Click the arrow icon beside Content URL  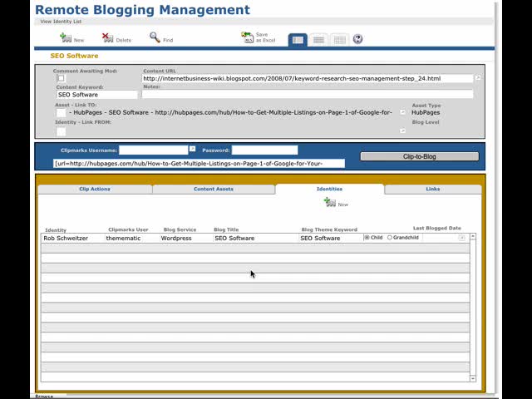coord(478,77)
